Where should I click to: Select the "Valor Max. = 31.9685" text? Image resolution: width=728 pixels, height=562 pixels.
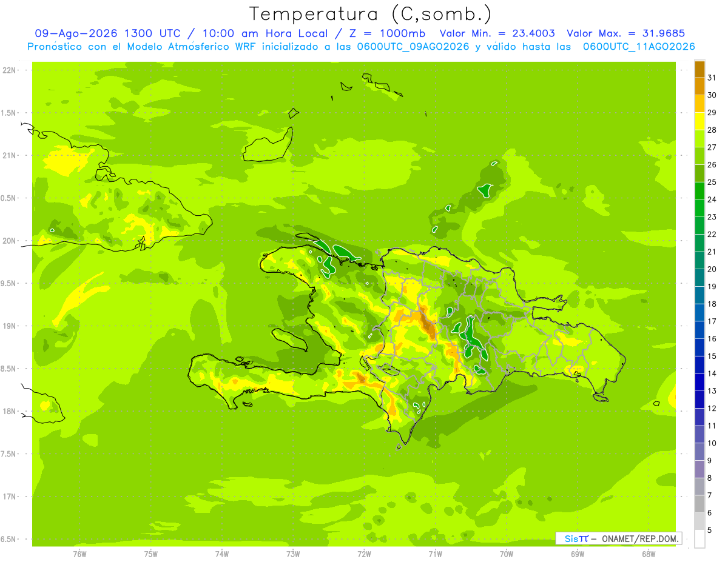point(627,33)
